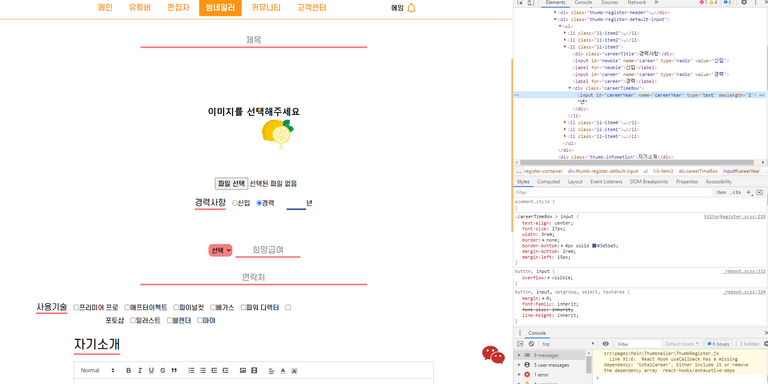Viewport: 768px width, 384px height.
Task: Open the console context 'top' dropdown
Action: (x=568, y=344)
